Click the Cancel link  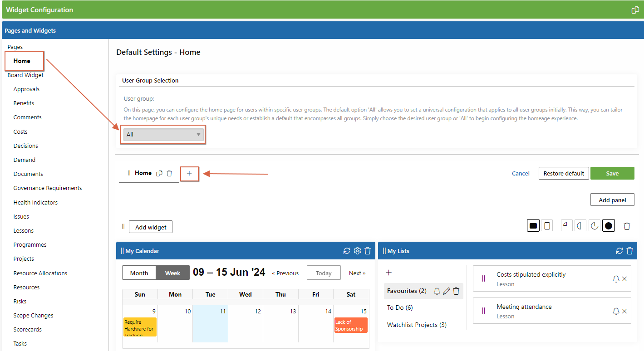520,173
